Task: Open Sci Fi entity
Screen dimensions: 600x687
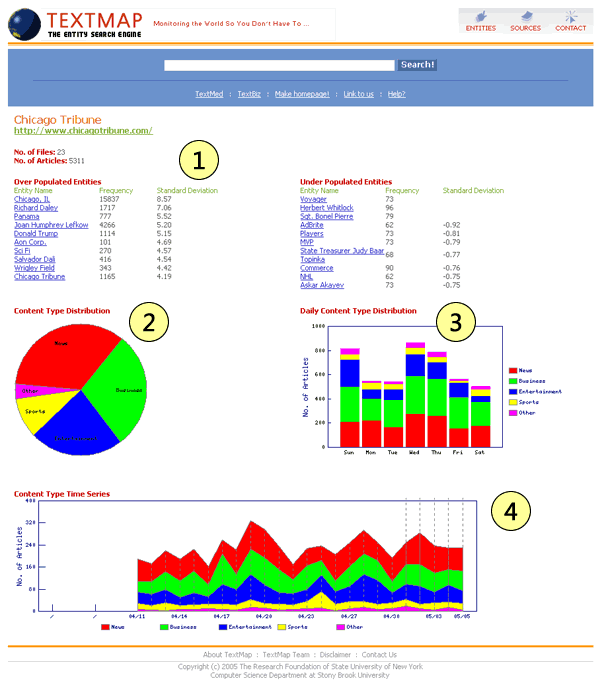Action: 22,251
